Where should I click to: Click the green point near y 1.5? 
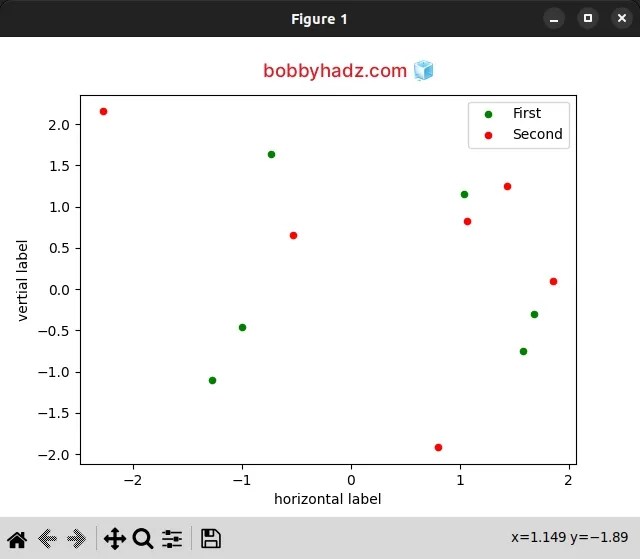pyautogui.click(x=271, y=154)
